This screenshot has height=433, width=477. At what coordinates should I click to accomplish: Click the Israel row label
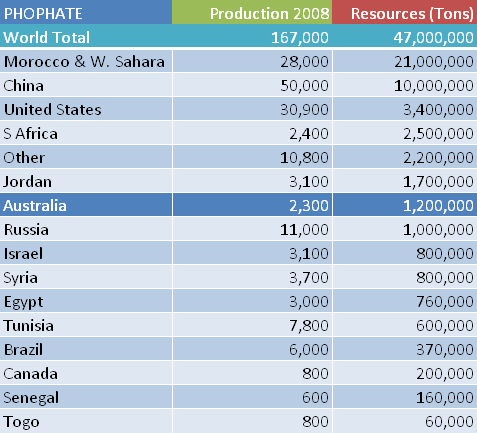click(x=23, y=254)
